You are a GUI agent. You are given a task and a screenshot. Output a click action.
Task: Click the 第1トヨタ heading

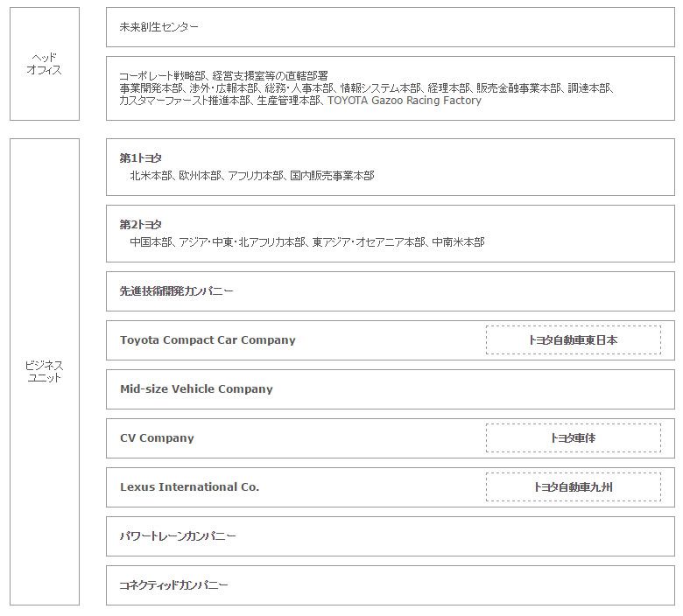(x=141, y=158)
